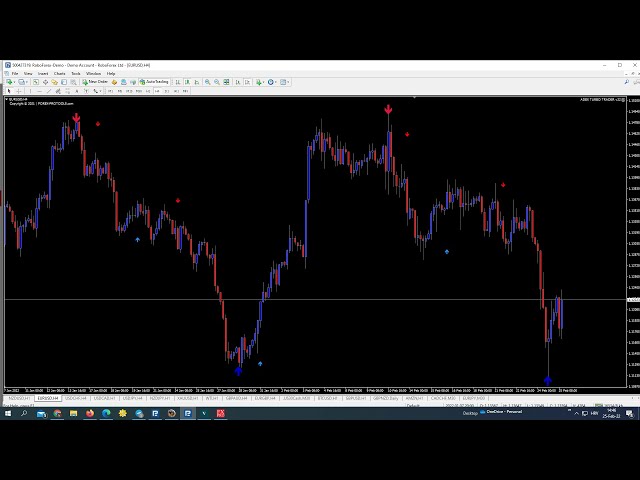640x480 pixels.
Task: Click the Tile Windows icon
Action: click(227, 82)
